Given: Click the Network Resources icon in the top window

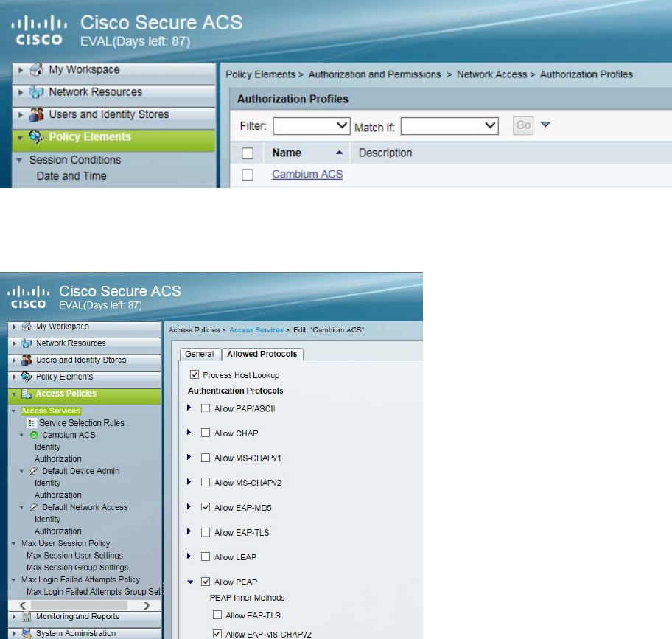Looking at the screenshot, I should tap(36, 91).
